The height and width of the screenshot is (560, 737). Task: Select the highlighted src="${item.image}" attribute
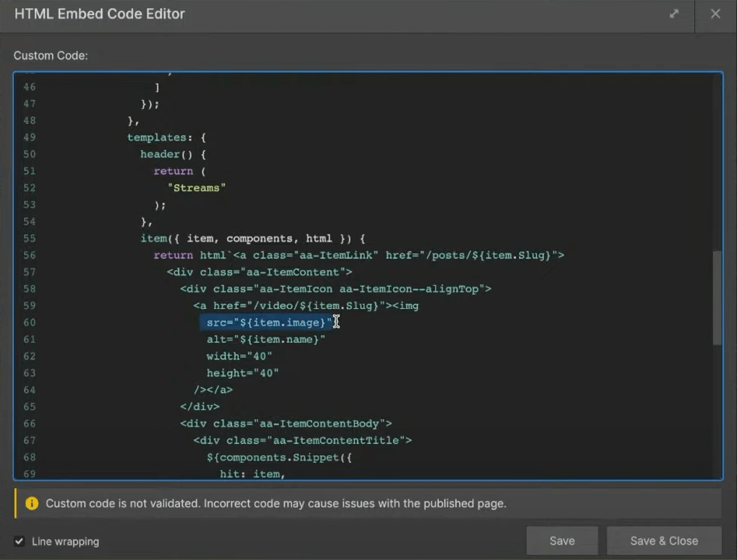click(x=264, y=322)
